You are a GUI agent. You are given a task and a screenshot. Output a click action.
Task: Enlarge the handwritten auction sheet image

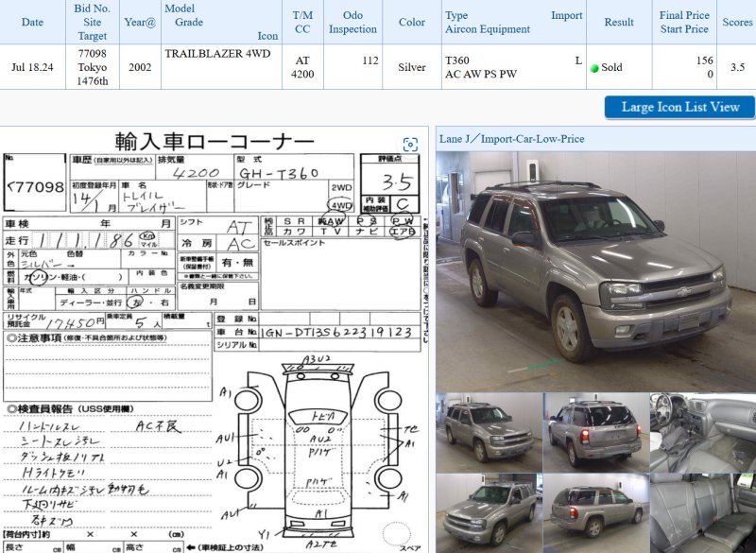213,340
